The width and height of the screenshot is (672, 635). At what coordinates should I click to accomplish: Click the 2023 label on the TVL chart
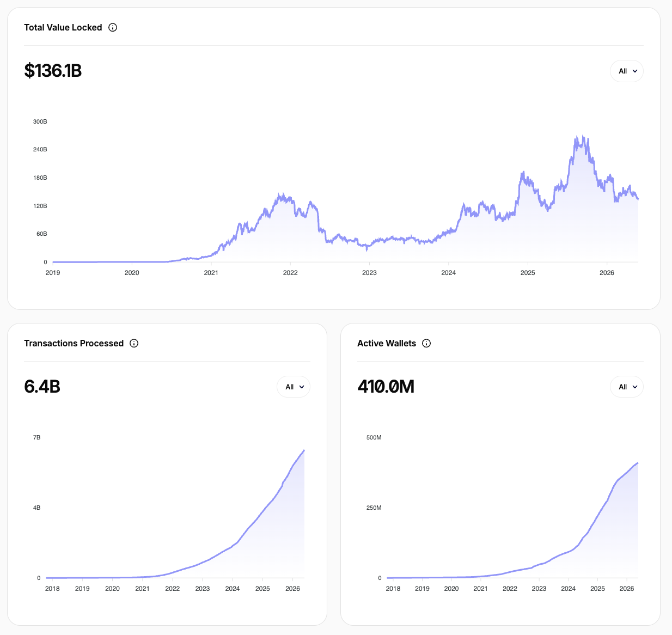(369, 273)
